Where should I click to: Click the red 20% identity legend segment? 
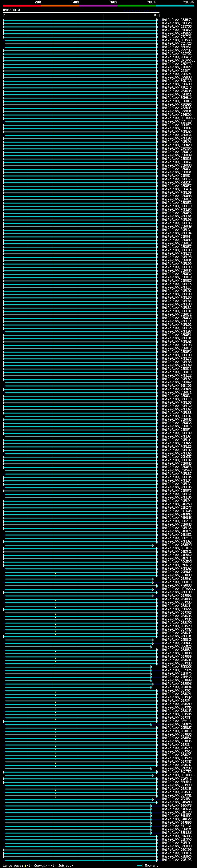coord(22,6)
